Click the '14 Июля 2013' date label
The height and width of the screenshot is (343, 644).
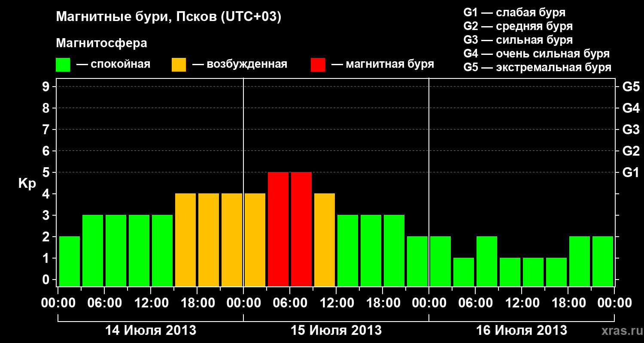[x=151, y=331]
